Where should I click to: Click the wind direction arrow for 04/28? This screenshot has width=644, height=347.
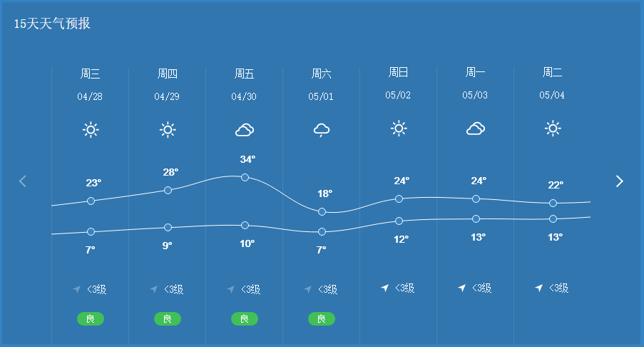[77, 289]
